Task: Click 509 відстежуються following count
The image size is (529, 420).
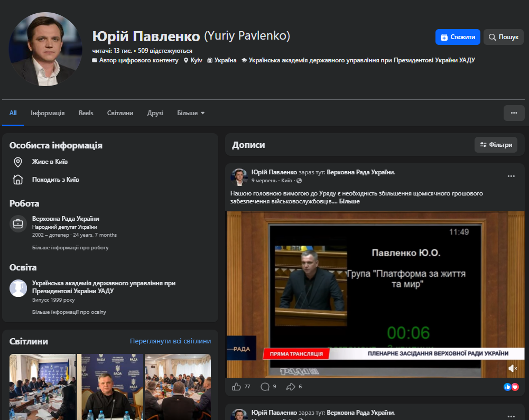Action: point(165,51)
